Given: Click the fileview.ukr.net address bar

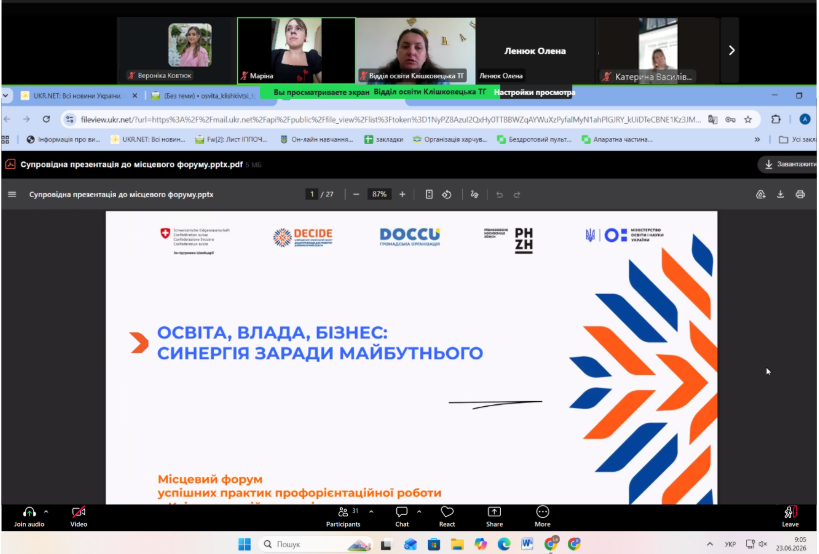Looking at the screenshot, I should (390, 120).
